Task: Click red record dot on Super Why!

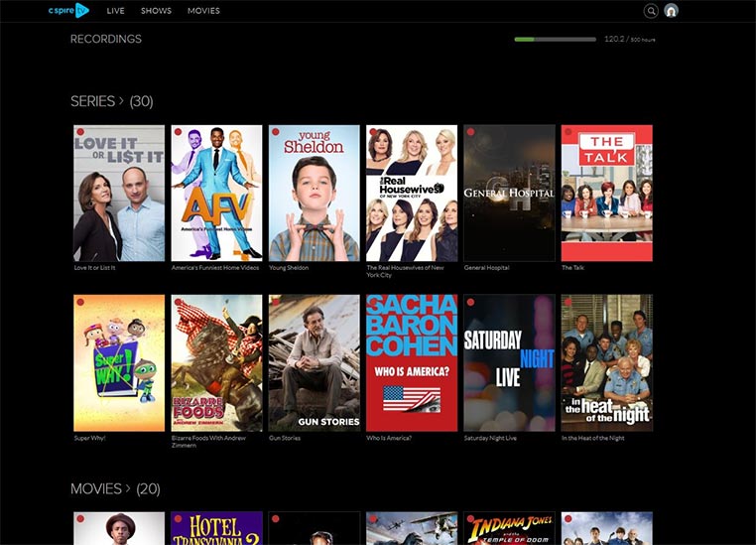Action: (80, 302)
